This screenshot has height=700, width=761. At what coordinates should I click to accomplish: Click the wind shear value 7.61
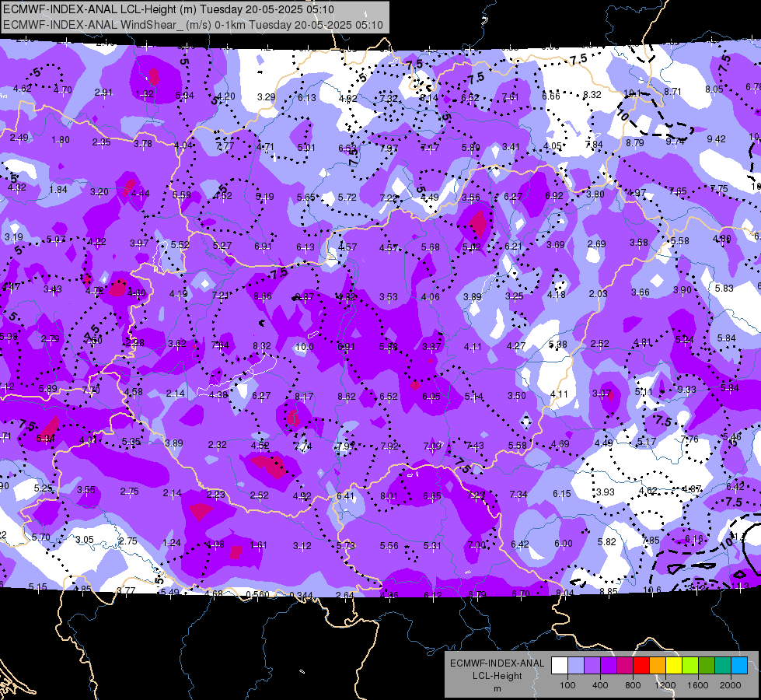pos(511,96)
